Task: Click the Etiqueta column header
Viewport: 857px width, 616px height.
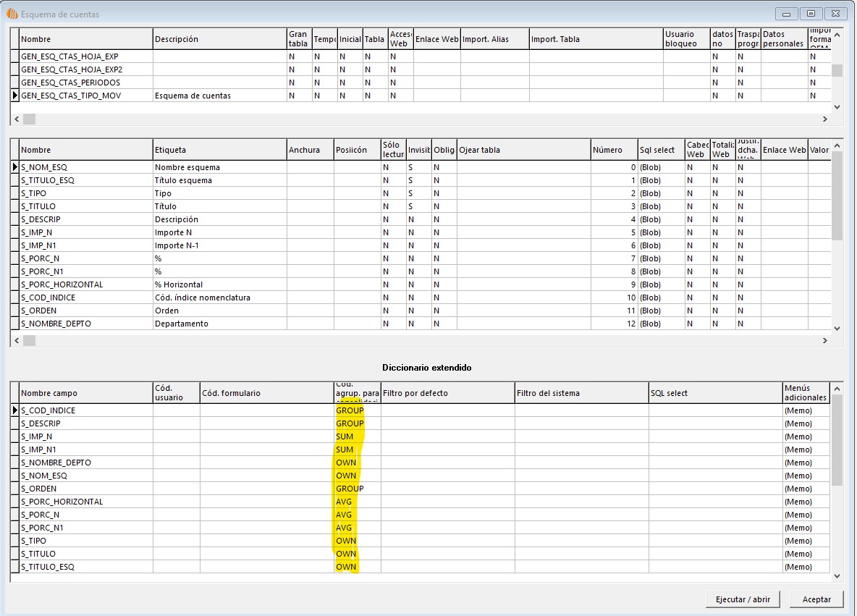Action: click(x=219, y=150)
